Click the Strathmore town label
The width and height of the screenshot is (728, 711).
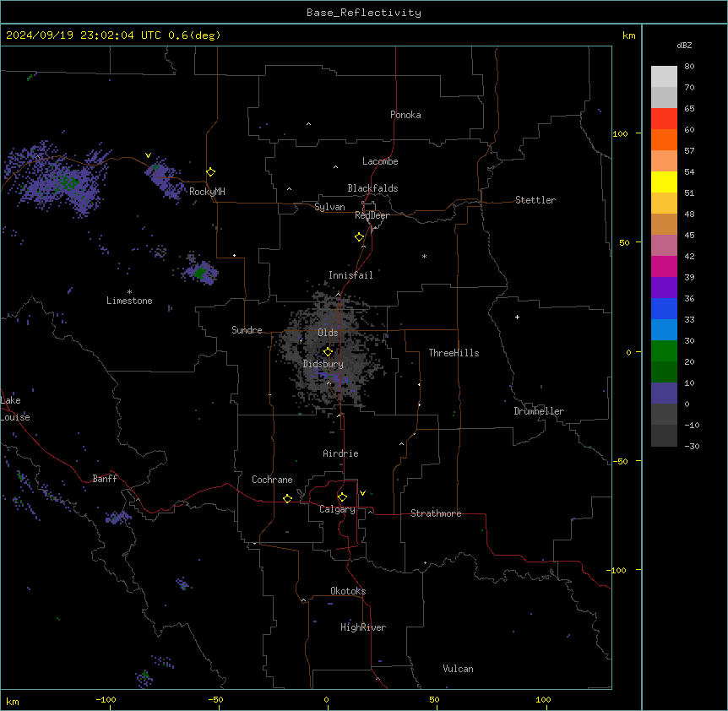[x=436, y=513]
